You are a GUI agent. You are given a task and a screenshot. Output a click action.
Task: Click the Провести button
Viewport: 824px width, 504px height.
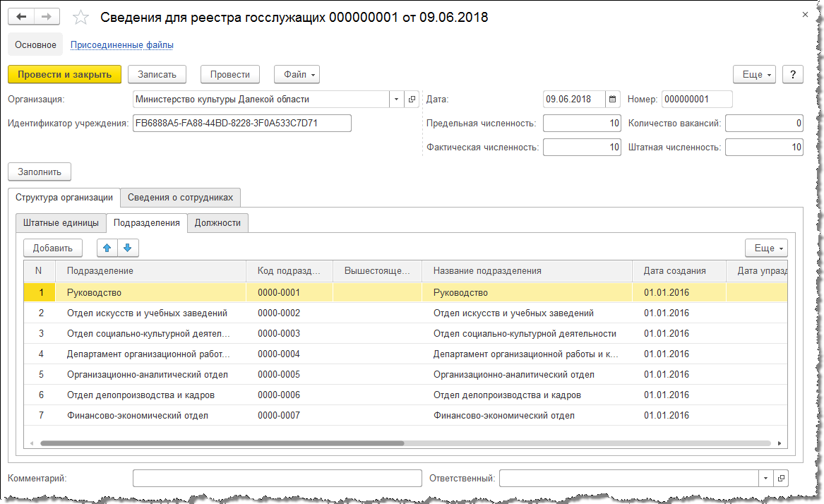230,75
